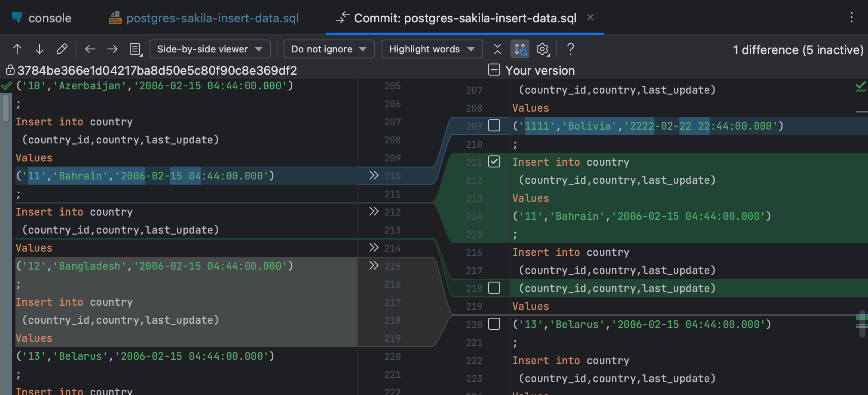Select the edit source pencil icon

pos(62,49)
